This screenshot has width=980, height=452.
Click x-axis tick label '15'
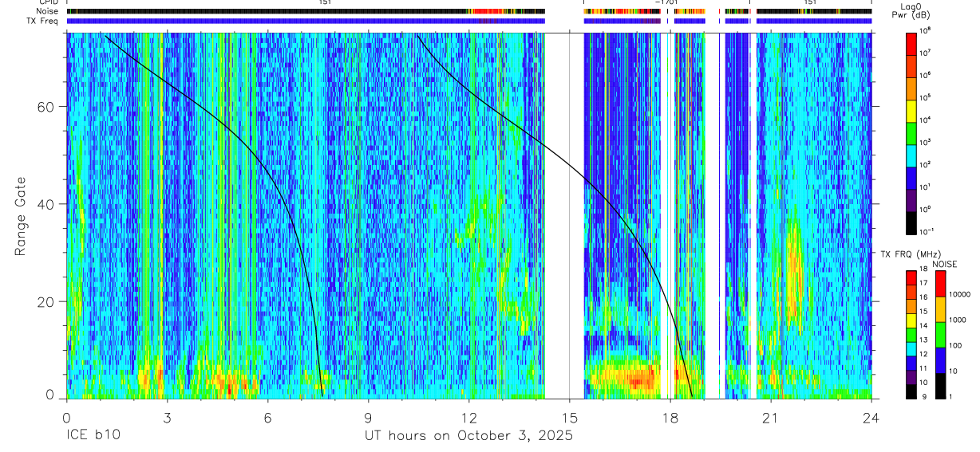point(569,417)
